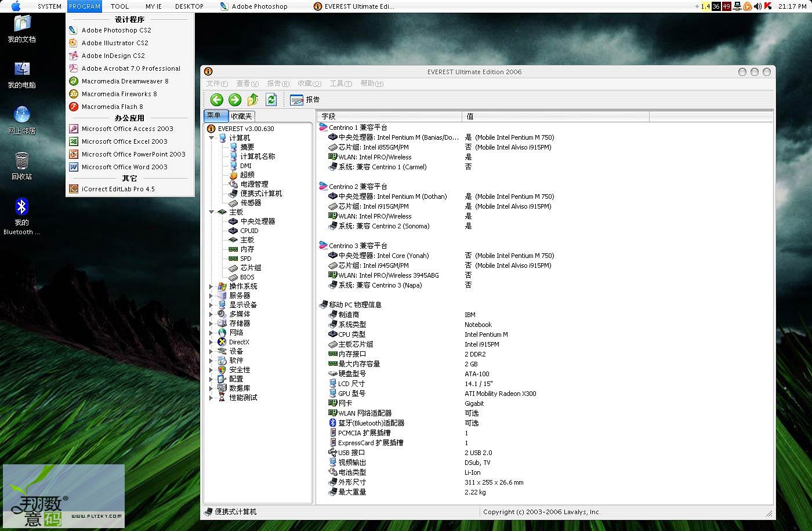This screenshot has height=531, width=812.
Task: Open the 报告(R) menu
Action: click(x=278, y=83)
